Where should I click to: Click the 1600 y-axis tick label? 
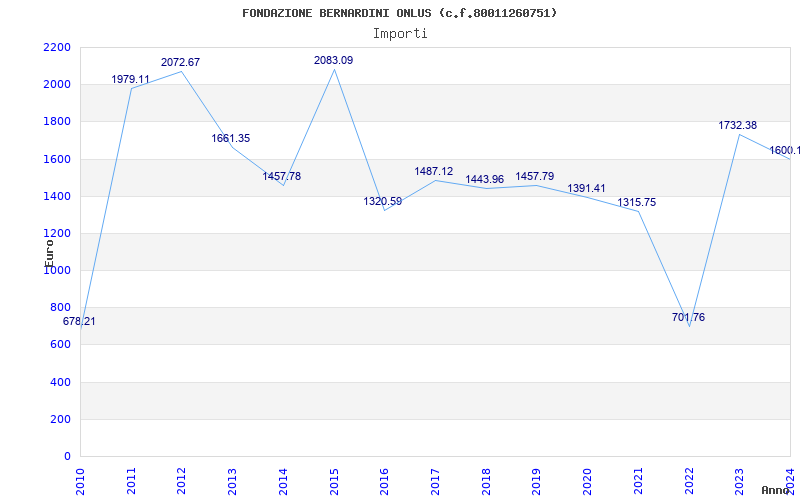[x=57, y=159]
